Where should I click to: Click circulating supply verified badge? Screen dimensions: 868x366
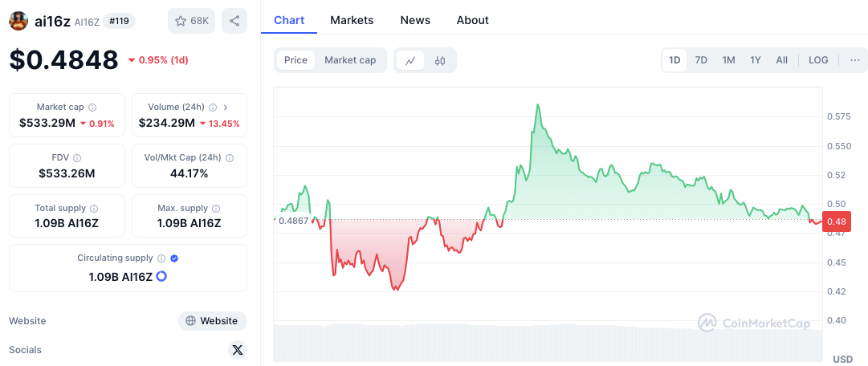point(174,258)
